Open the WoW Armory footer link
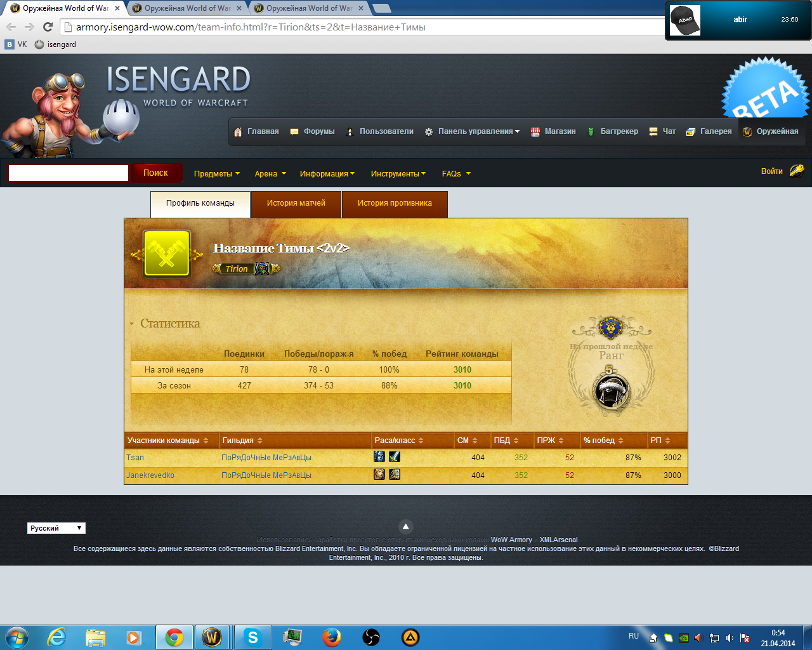812x650 pixels. (x=511, y=540)
